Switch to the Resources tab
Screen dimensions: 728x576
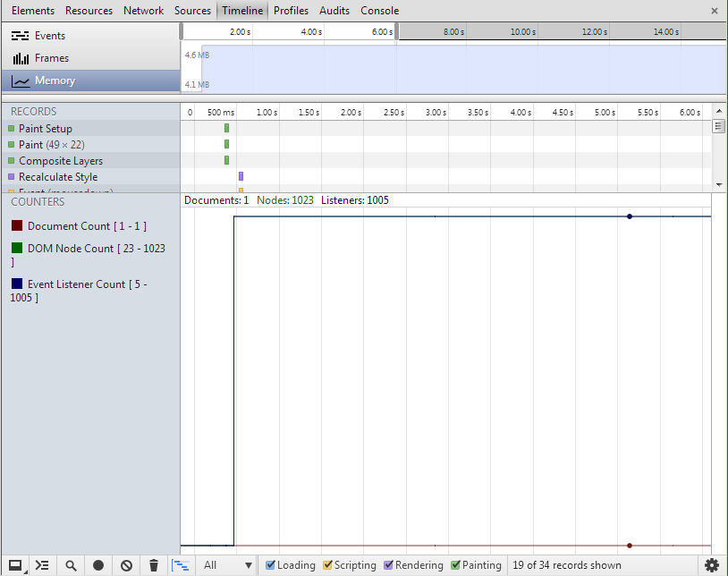[89, 11]
